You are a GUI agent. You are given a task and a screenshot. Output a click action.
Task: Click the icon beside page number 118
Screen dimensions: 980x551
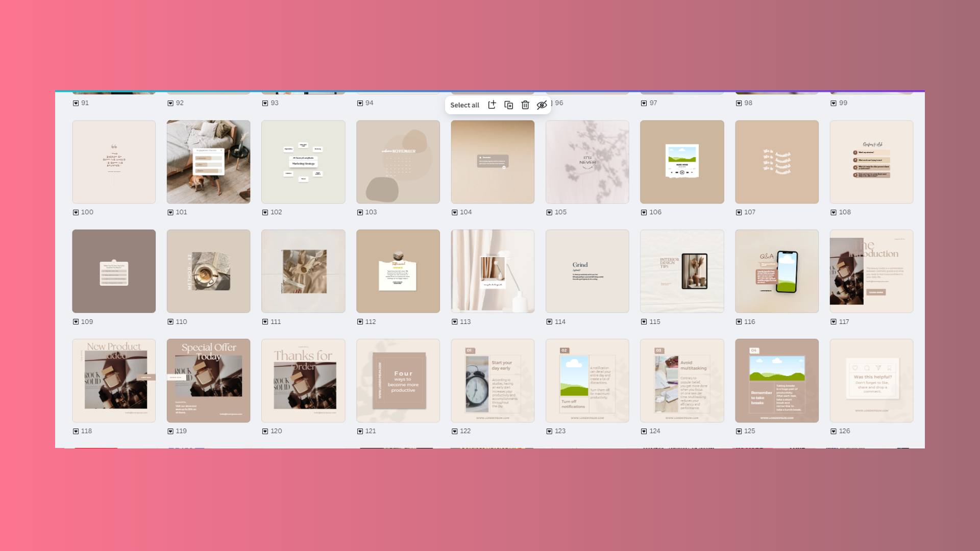coord(76,431)
